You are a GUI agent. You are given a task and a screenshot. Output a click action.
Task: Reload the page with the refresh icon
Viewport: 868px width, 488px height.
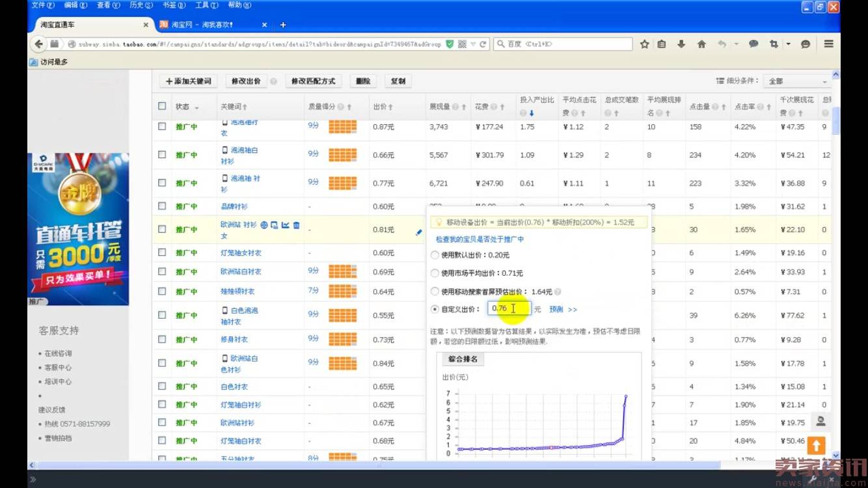[x=483, y=44]
